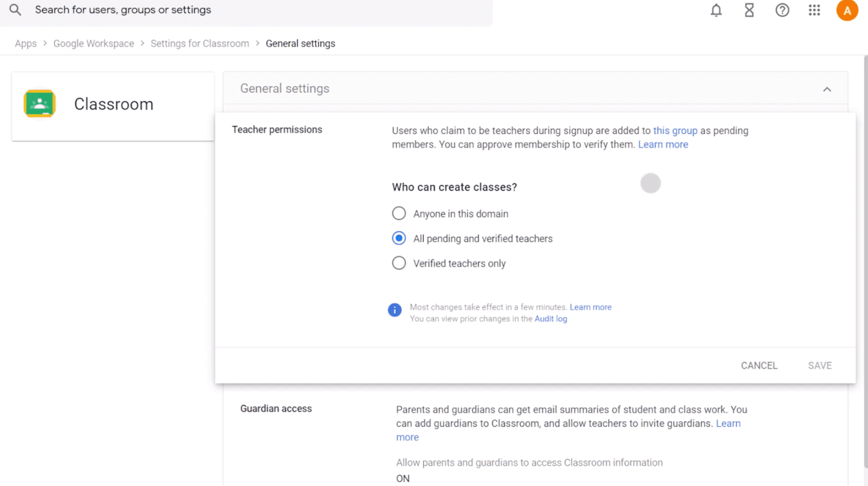This screenshot has width=868, height=486.
Task: Click the CANCEL button
Action: [759, 365]
